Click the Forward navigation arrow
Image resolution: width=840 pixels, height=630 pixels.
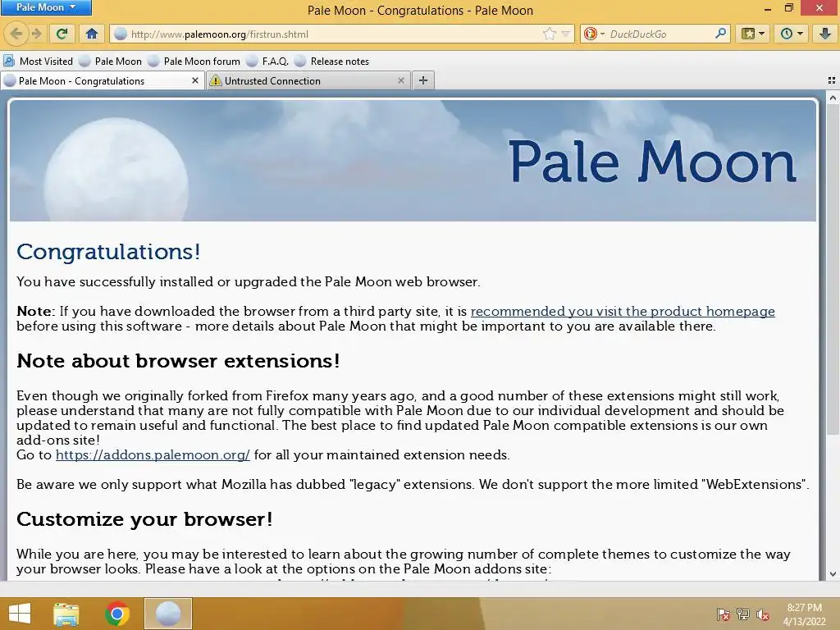point(36,34)
